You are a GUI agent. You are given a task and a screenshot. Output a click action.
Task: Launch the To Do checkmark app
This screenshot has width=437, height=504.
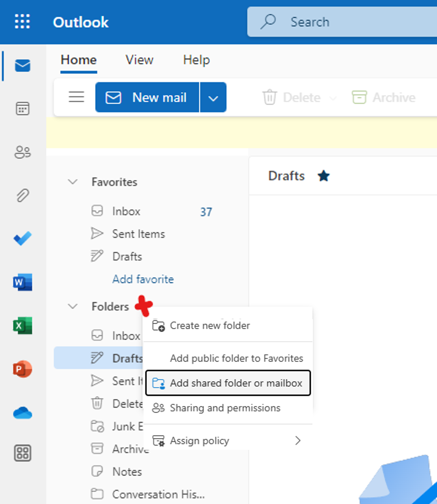(x=23, y=238)
